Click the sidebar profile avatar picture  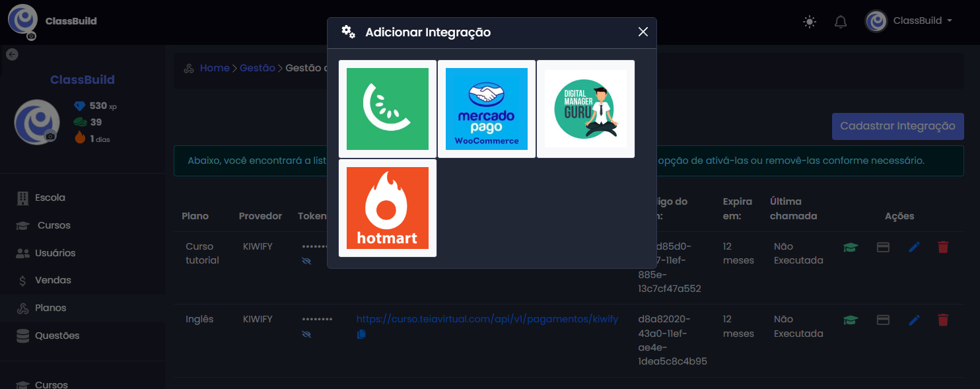point(37,122)
